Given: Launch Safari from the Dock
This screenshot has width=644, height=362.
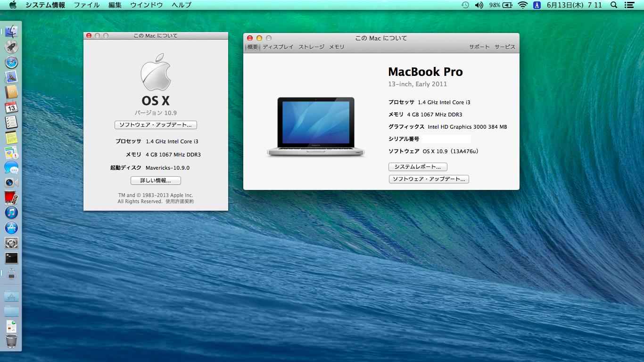Looking at the screenshot, I should 11,62.
